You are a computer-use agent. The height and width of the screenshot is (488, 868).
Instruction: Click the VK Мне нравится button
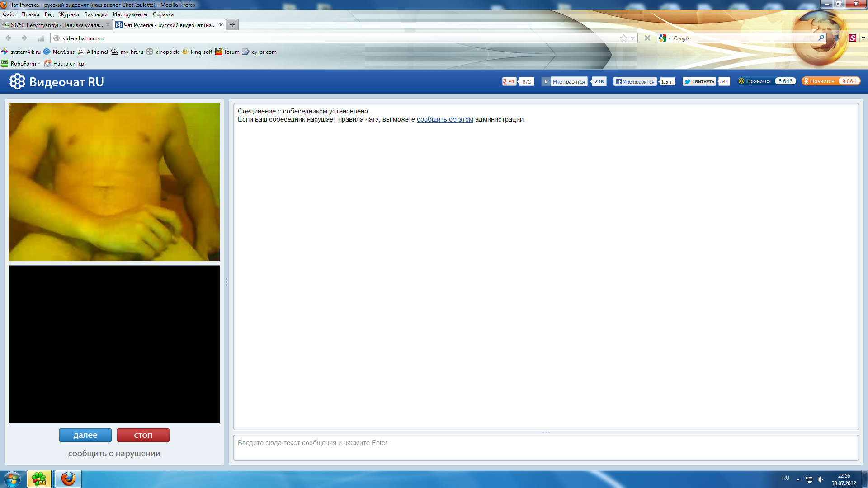(565, 81)
